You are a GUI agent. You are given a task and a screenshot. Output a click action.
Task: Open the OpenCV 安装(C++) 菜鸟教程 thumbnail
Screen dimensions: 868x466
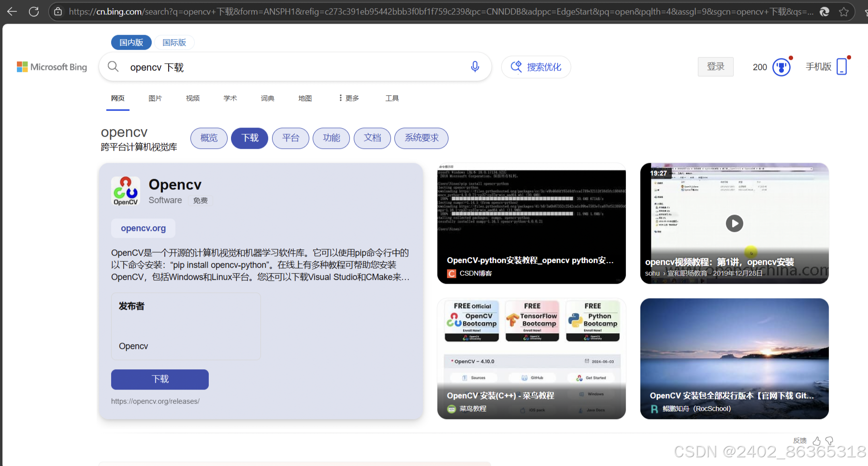pos(532,359)
